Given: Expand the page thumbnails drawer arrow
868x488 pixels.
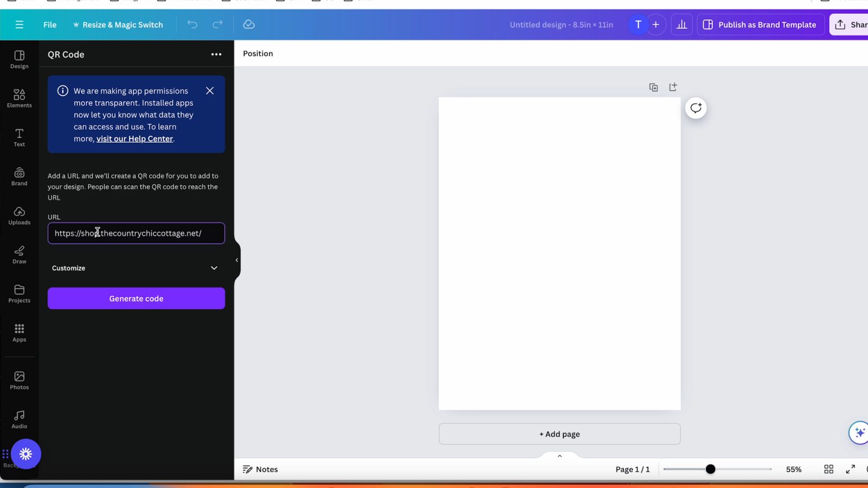Looking at the screenshot, I should pyautogui.click(x=559, y=456).
